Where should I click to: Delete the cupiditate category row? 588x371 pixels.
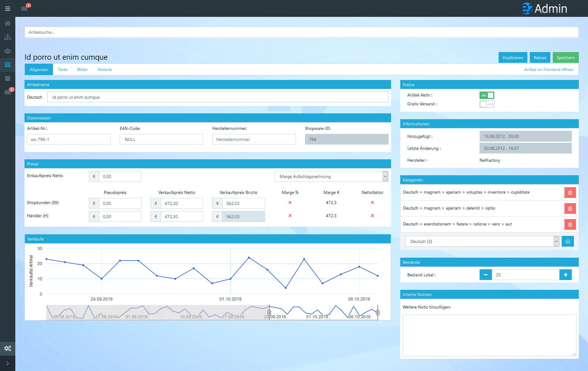(570, 193)
